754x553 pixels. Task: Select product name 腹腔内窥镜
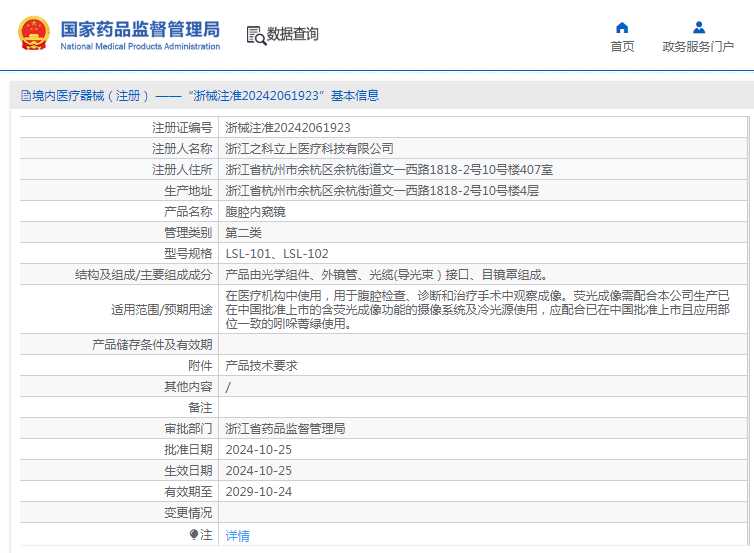pyautogui.click(x=255, y=212)
